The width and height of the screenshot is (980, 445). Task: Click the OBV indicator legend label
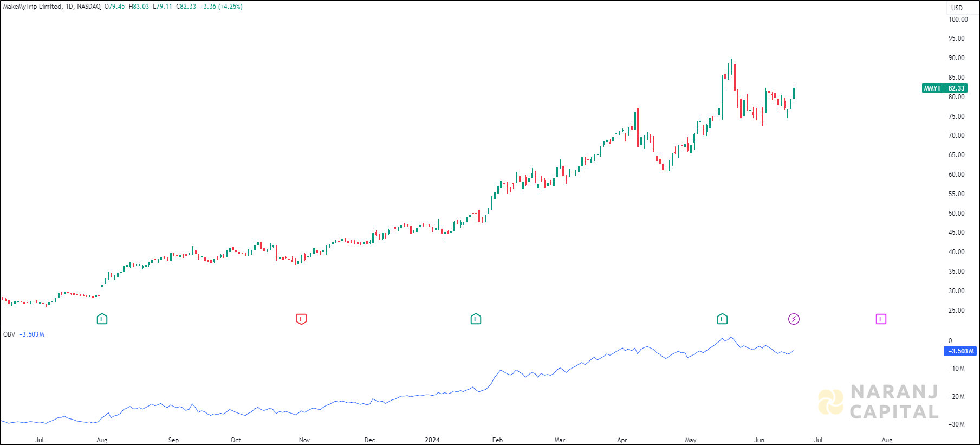click(x=9, y=334)
